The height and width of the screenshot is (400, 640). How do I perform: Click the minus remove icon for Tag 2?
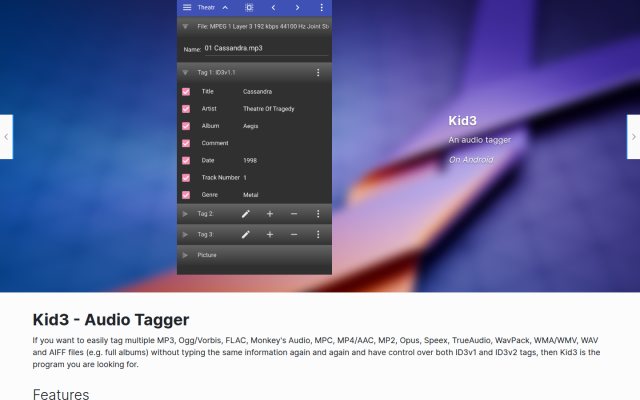294,214
